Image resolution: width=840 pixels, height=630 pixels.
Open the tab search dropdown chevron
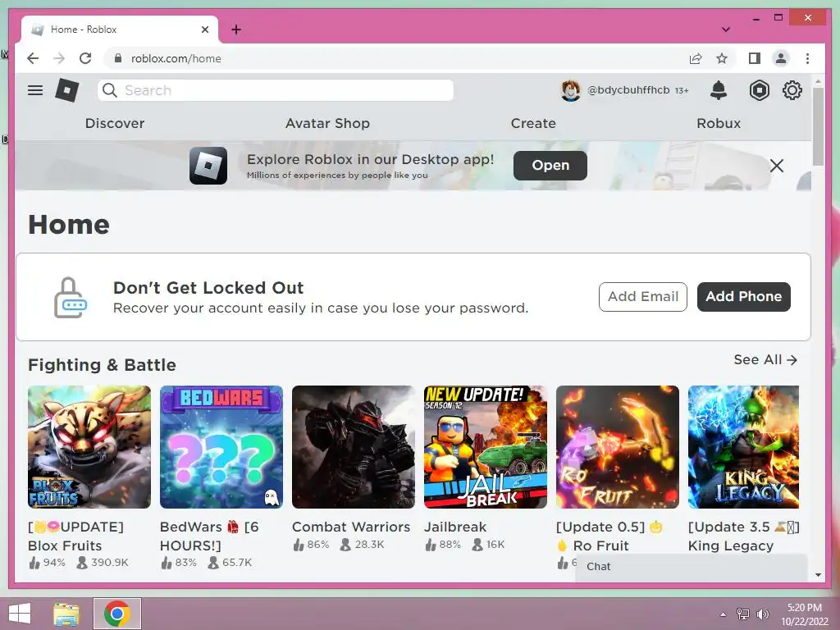[726, 30]
